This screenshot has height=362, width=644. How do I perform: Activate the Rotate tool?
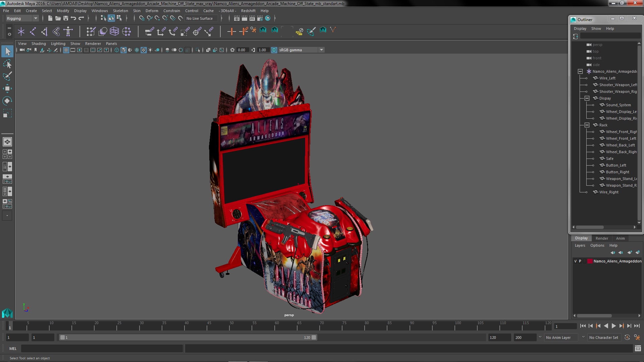(x=7, y=101)
